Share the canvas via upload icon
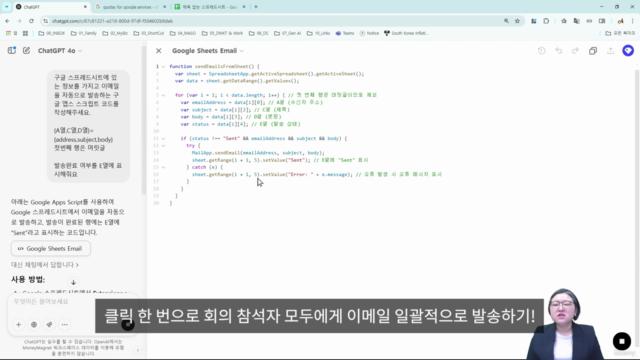The height and width of the screenshot is (360, 640). (x=611, y=51)
